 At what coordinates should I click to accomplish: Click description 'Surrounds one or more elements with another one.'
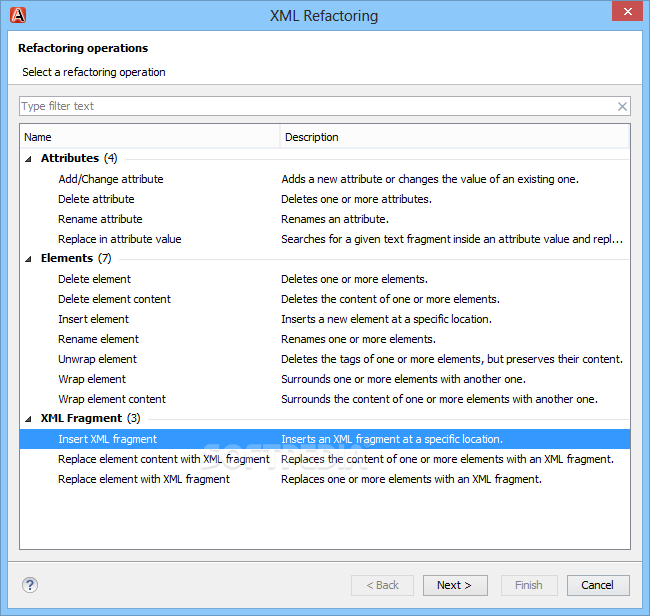pyautogui.click(x=403, y=379)
